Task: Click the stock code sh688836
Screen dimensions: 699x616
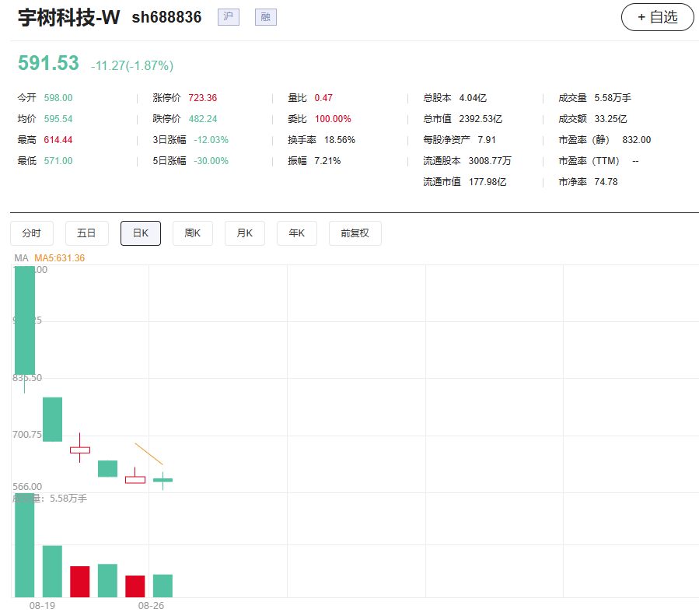Action: (166, 17)
